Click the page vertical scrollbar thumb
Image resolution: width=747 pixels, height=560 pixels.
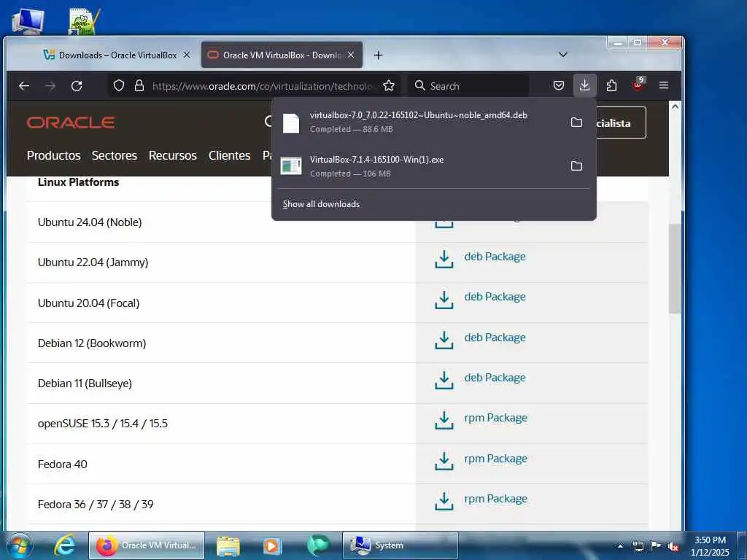[675, 268]
